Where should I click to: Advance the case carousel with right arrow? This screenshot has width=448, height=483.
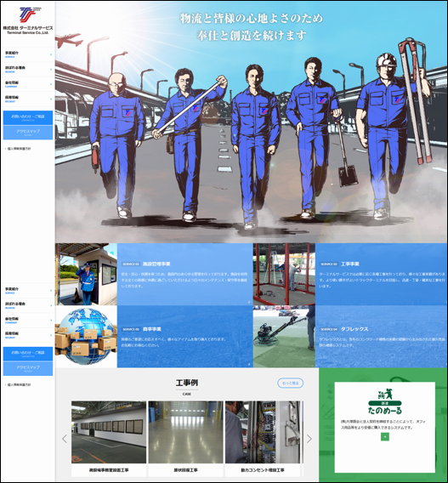[x=309, y=439]
